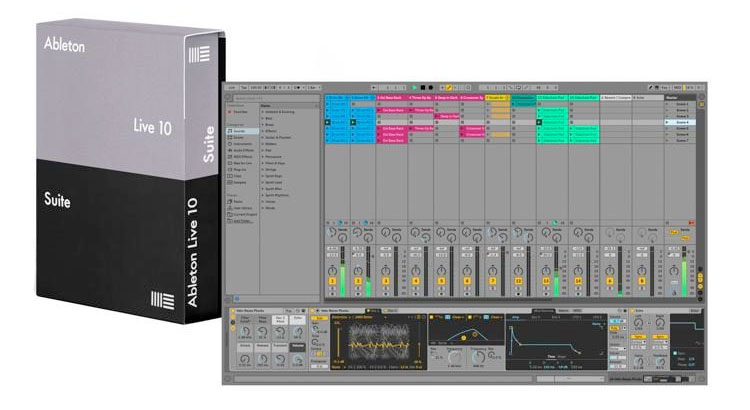Select the MIDI Effects category in the browser
Image resolution: width=750 pixels, height=410 pixels.
pyautogui.click(x=242, y=156)
